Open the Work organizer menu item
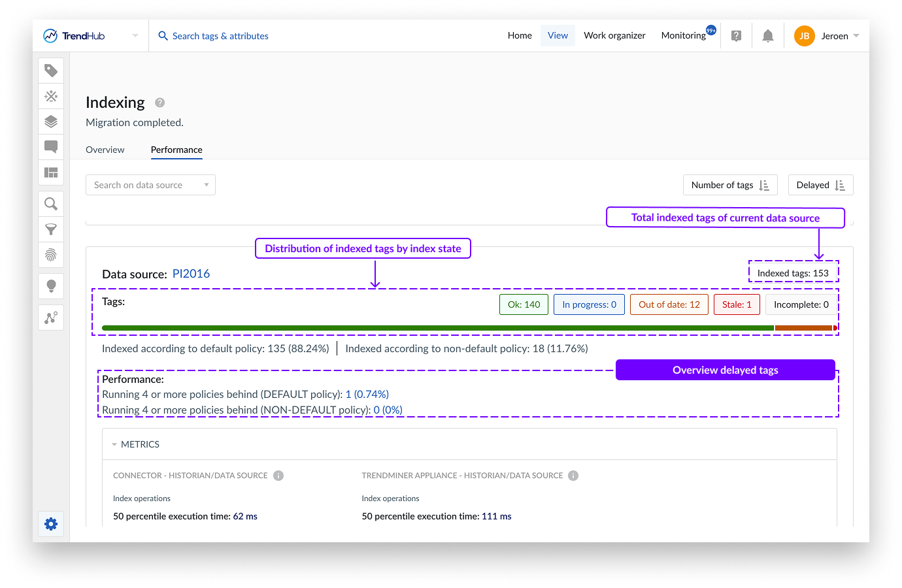The height and width of the screenshot is (588, 902). [614, 35]
